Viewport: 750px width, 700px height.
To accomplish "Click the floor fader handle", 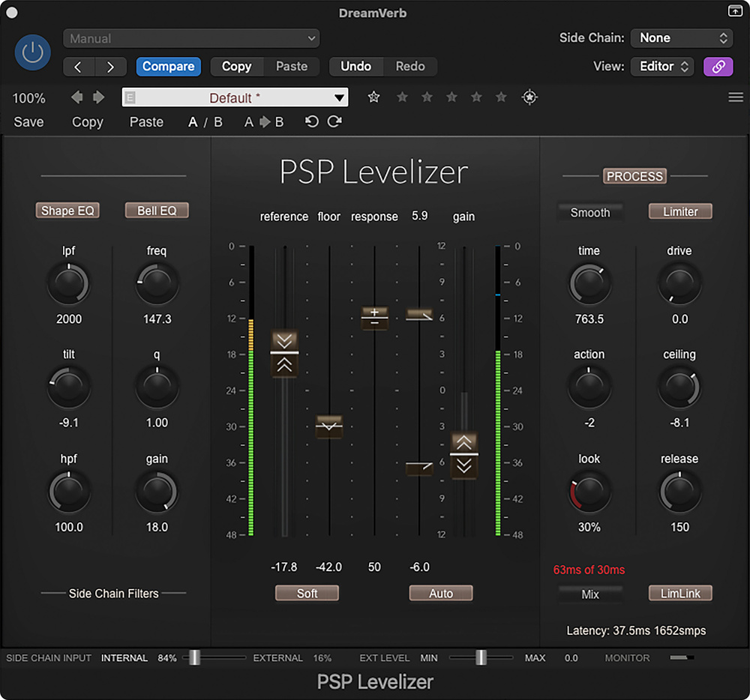I will click(329, 426).
